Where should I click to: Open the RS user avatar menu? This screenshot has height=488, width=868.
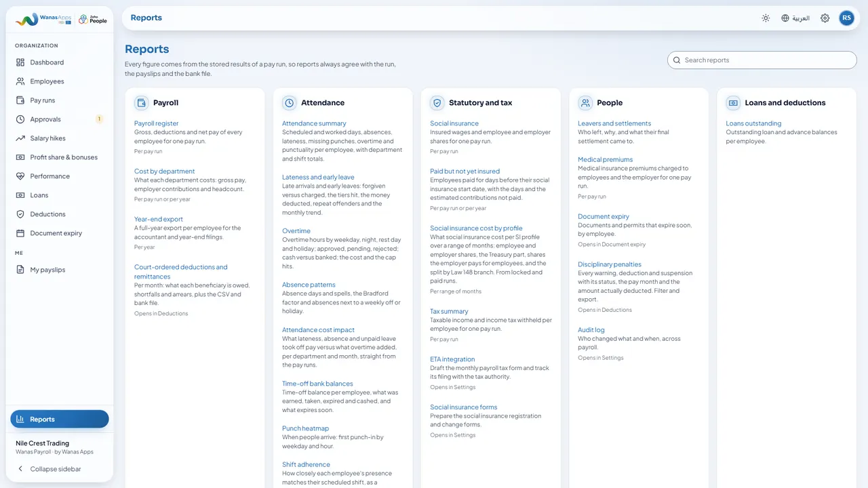[846, 18]
